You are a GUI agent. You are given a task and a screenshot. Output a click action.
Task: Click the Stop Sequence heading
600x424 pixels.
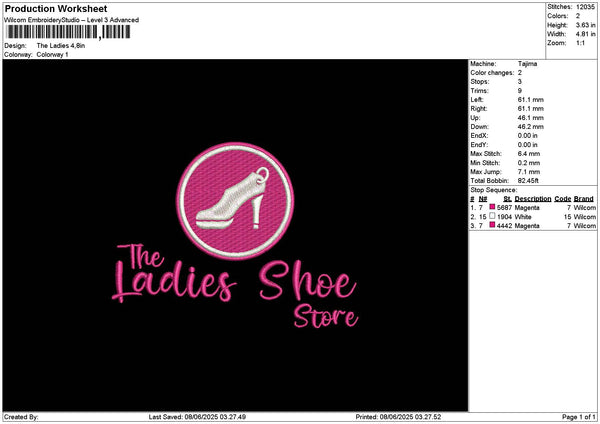(494, 190)
